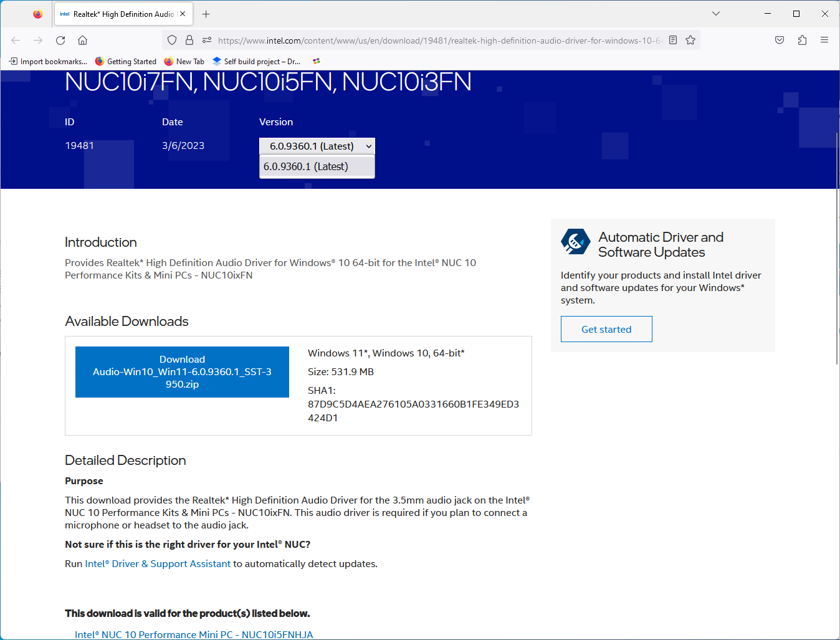Image resolution: width=840 pixels, height=640 pixels.
Task: Open the Extensions puzzle icon
Action: pyautogui.click(x=802, y=41)
